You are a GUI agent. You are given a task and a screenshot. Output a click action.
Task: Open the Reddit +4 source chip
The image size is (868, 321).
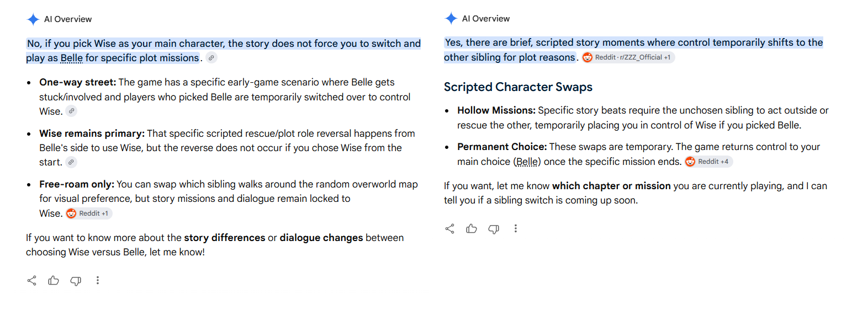(708, 162)
